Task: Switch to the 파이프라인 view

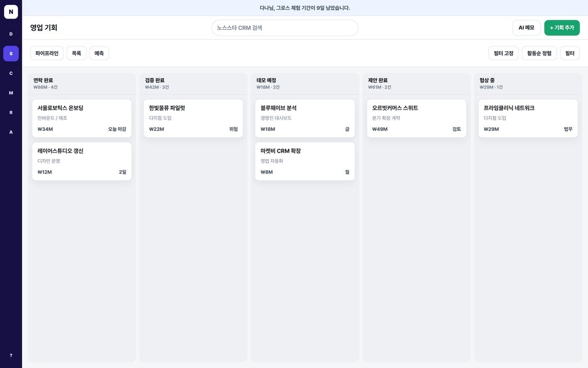Action: [47, 53]
